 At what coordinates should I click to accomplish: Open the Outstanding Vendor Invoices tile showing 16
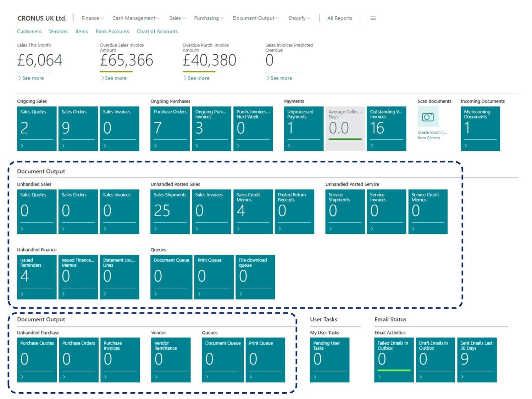386,129
